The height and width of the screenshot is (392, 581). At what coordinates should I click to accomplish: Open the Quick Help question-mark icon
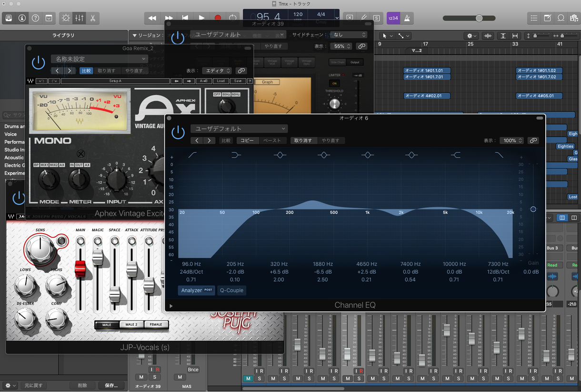tap(35, 18)
